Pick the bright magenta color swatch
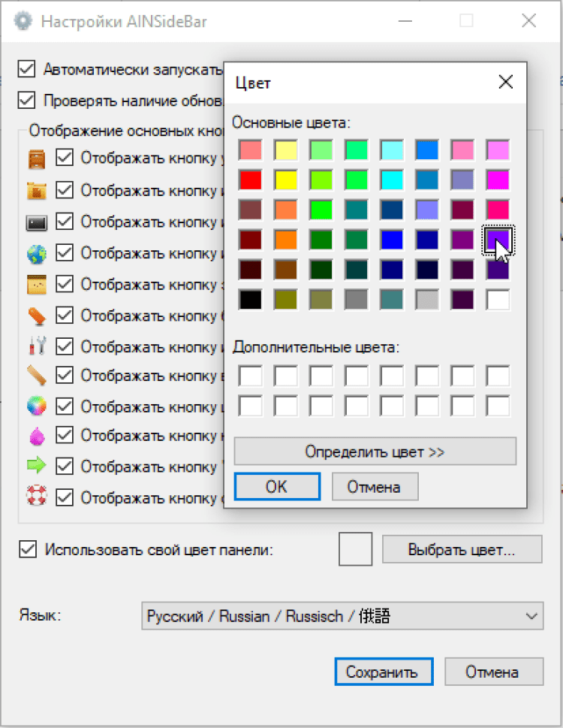This screenshot has height=728, width=563. coord(498,180)
